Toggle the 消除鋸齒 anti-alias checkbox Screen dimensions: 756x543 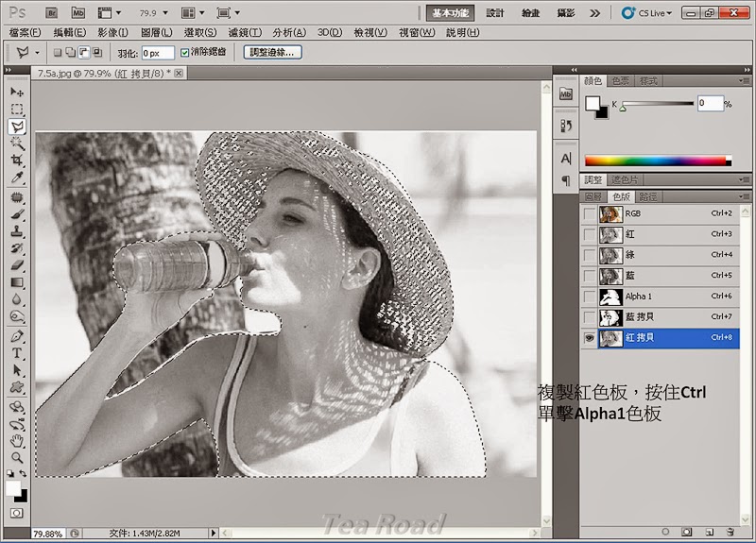tap(185, 53)
